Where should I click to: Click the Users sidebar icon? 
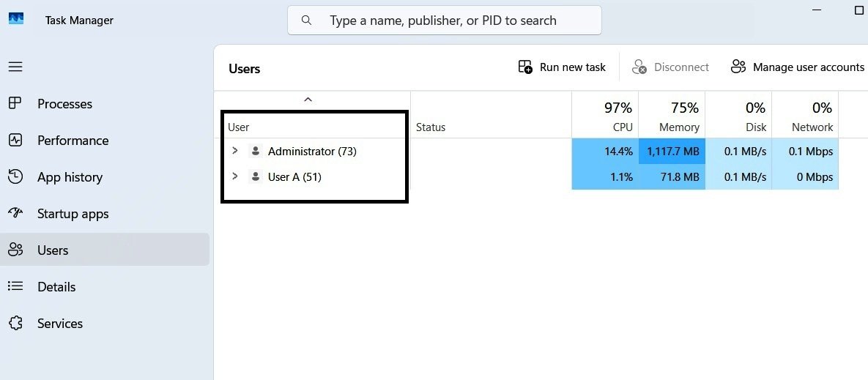pyautogui.click(x=15, y=250)
